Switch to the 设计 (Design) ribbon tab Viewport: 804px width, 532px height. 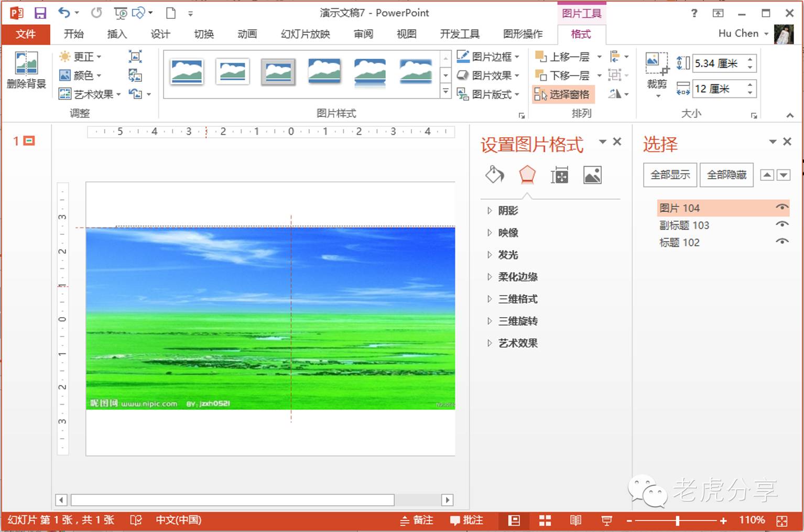[x=160, y=34]
